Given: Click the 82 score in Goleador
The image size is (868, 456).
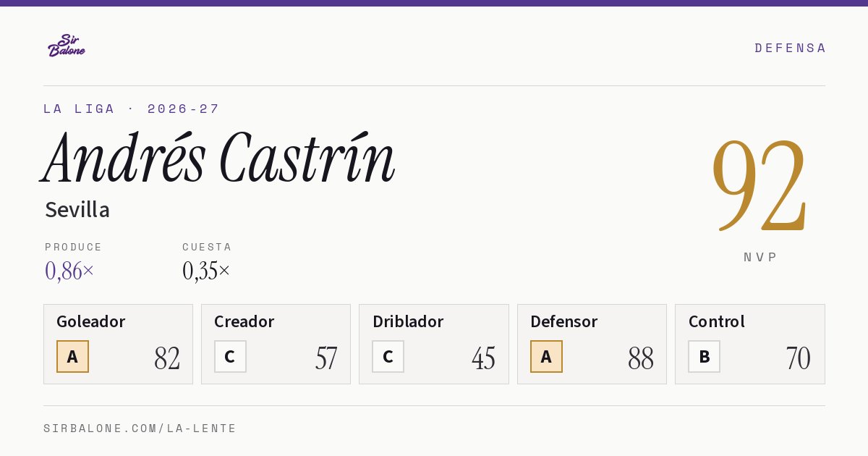Looking at the screenshot, I should coord(167,358).
